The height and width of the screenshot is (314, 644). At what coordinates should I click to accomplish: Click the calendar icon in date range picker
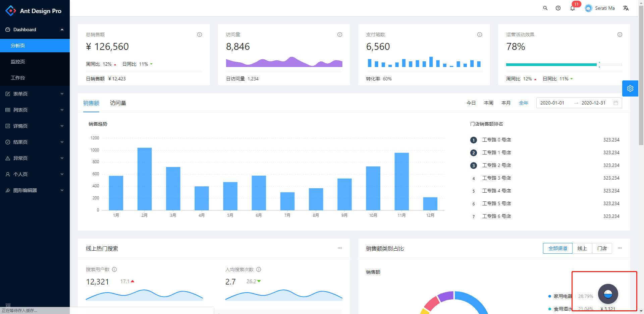point(616,103)
